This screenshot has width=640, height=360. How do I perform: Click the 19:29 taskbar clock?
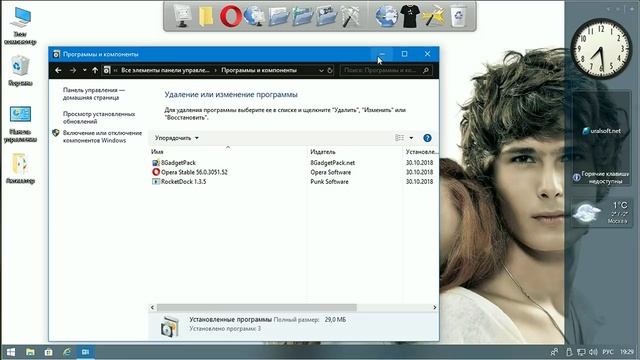(627, 352)
